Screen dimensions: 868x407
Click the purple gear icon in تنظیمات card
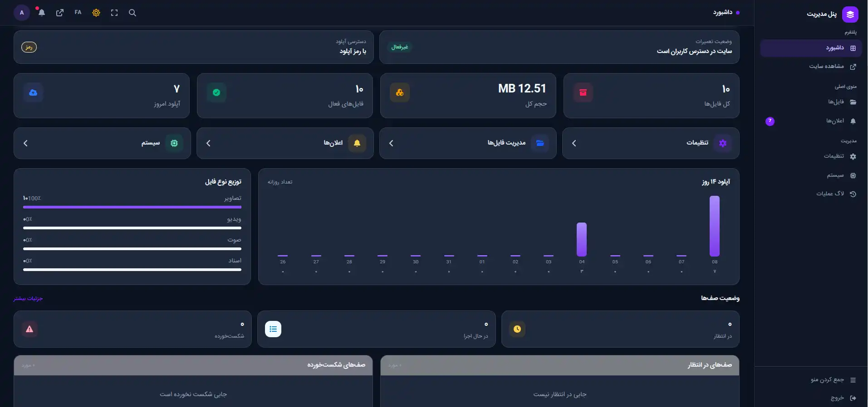coord(723,143)
